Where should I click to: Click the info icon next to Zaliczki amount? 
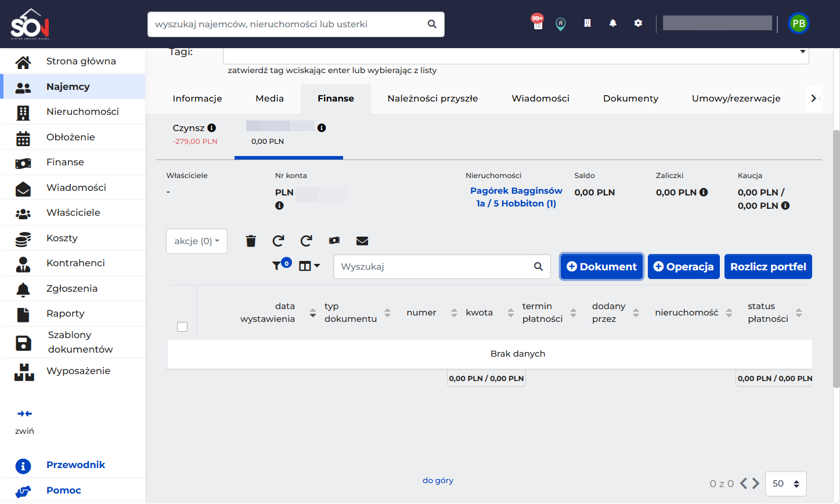pyautogui.click(x=704, y=192)
